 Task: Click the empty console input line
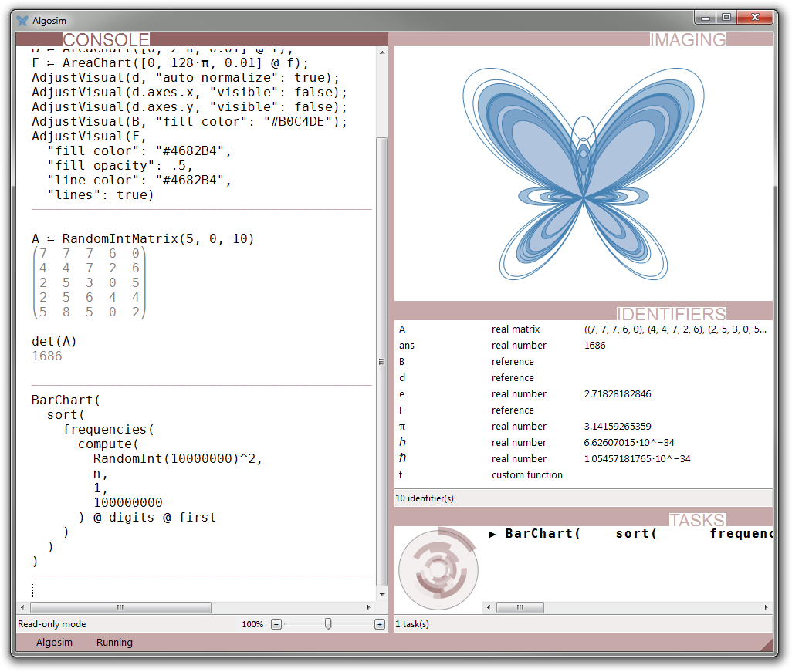pyautogui.click(x=193, y=590)
